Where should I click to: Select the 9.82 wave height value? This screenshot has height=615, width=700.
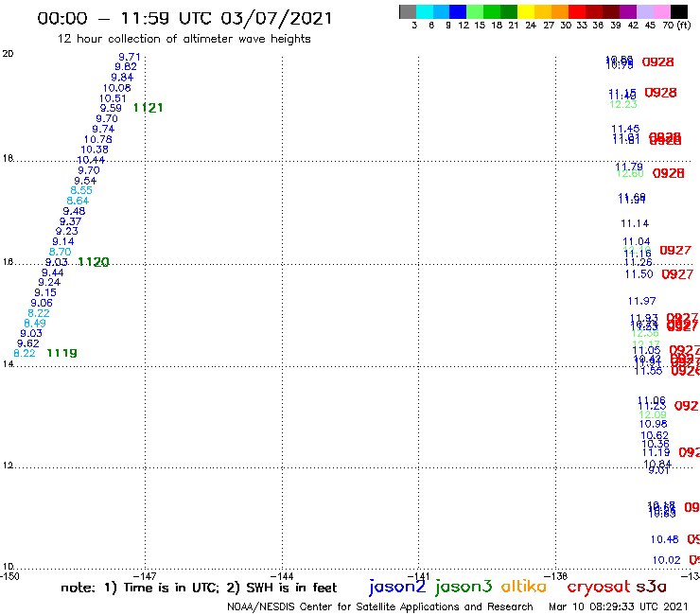[x=126, y=66]
